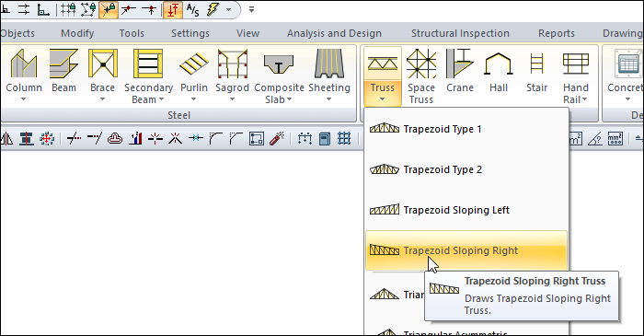Toggle the locked grid snap button

click(68, 9)
